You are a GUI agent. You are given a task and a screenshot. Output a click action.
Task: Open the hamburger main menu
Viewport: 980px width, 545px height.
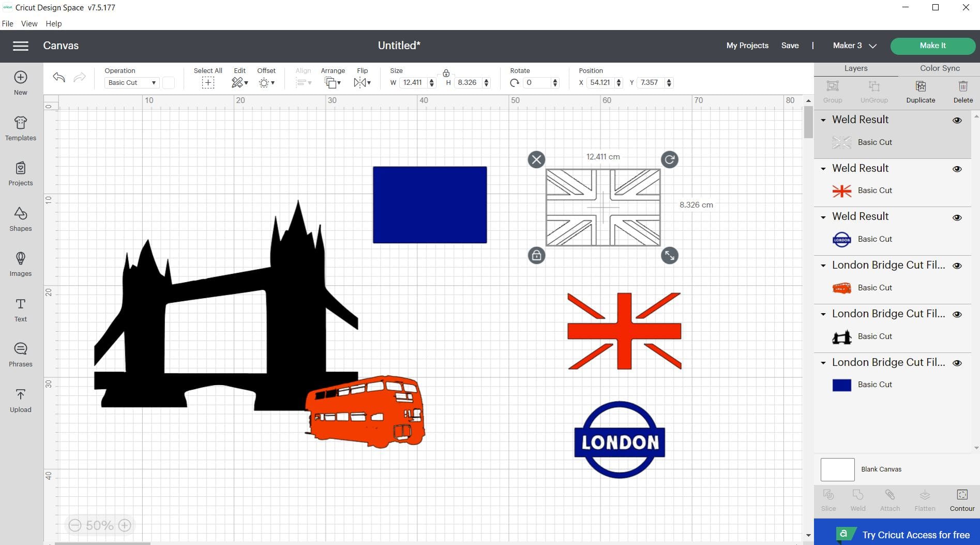pyautogui.click(x=21, y=46)
